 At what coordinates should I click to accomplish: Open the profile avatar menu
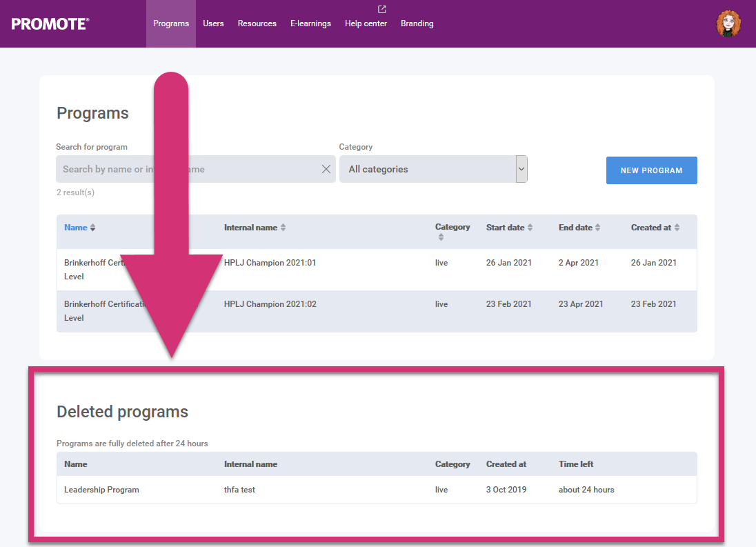click(x=728, y=23)
